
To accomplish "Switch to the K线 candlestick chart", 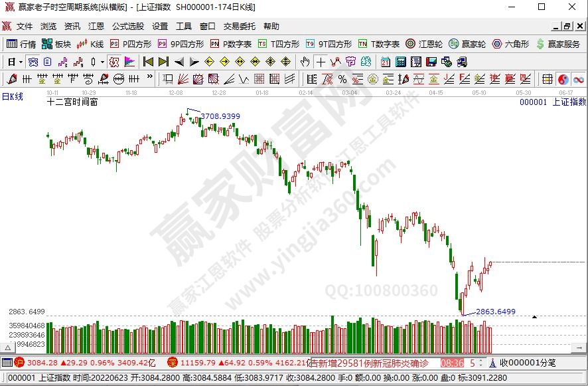I will pyautogui.click(x=90, y=44).
